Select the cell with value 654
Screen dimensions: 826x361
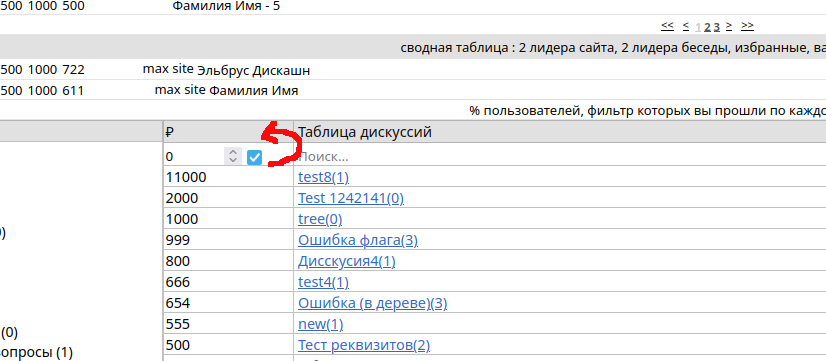pyautogui.click(x=228, y=303)
